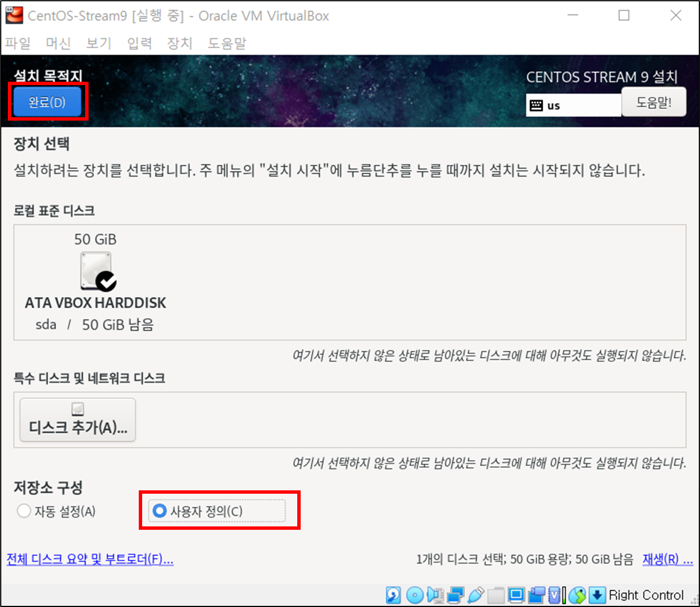Click the 로컬 표준 디스크 section label
The image size is (700, 607).
pyautogui.click(x=54, y=211)
